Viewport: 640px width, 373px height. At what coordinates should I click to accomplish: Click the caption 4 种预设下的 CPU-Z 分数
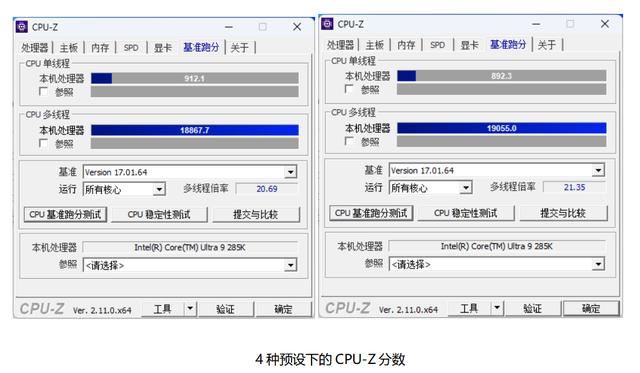tap(330, 360)
